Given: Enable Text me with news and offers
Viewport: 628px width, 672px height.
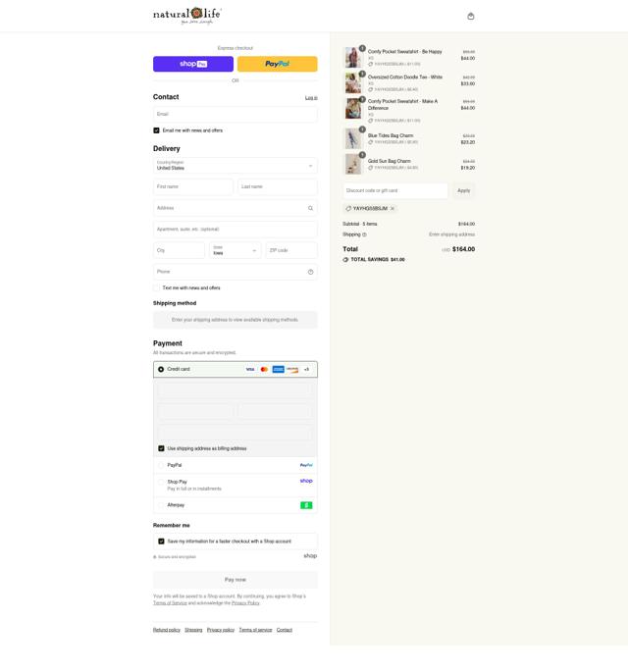Looking at the screenshot, I should [x=156, y=288].
